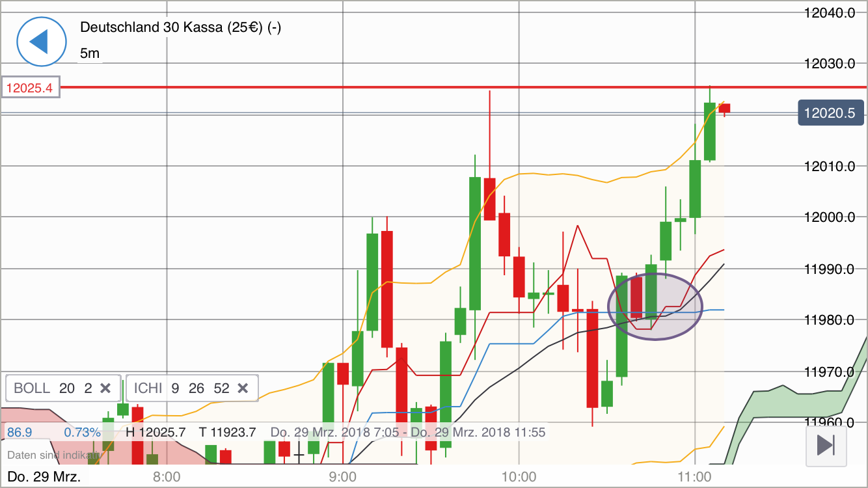This screenshot has height=488, width=868.
Task: Click the 0.73% percentage change
Action: (x=82, y=431)
